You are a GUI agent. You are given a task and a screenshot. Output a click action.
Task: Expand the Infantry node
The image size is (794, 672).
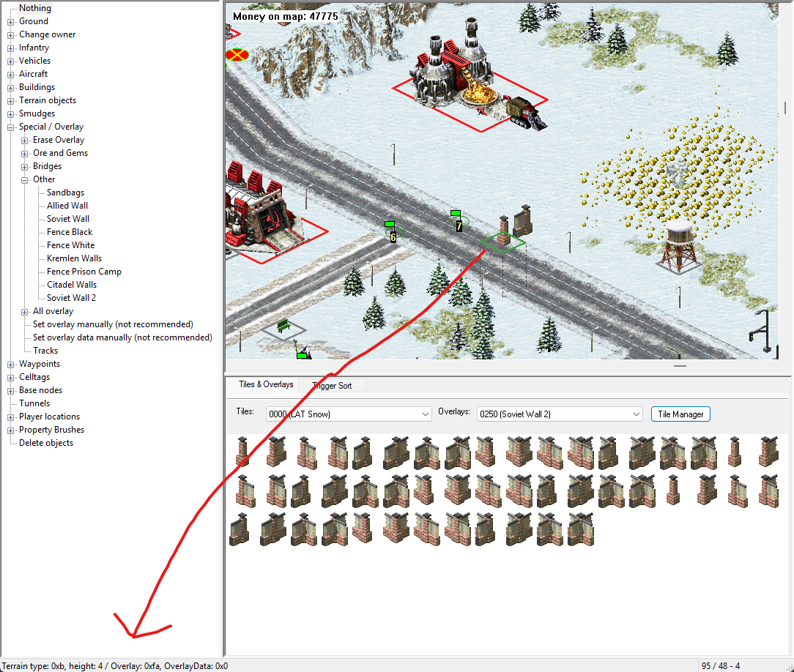(11, 48)
